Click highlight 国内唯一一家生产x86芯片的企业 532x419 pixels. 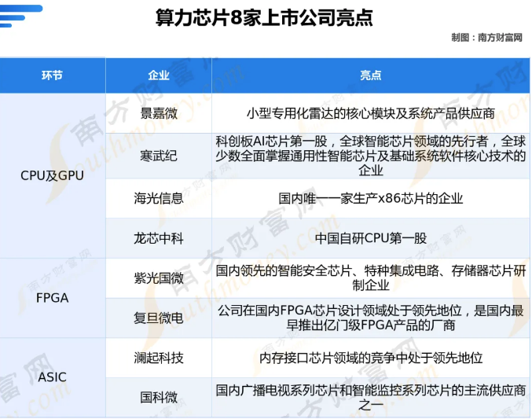(370, 198)
